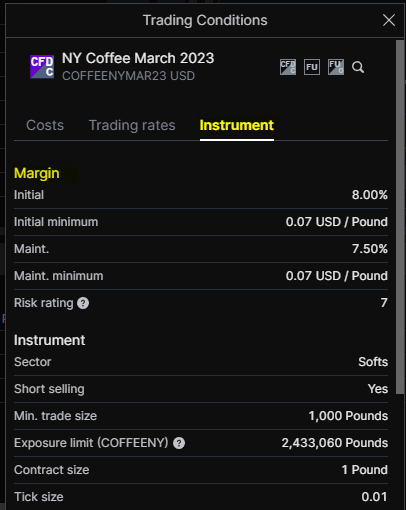This screenshot has width=406, height=510.
Task: Show the Risk rating help tooltip
Action: [x=83, y=303]
